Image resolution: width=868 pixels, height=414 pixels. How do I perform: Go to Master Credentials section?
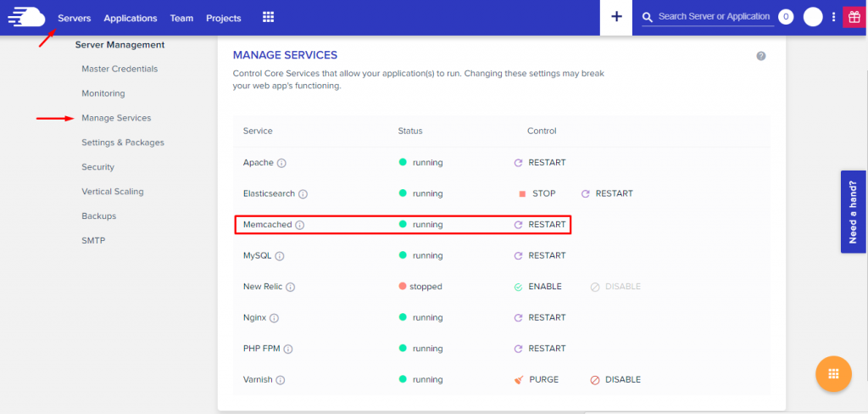120,69
